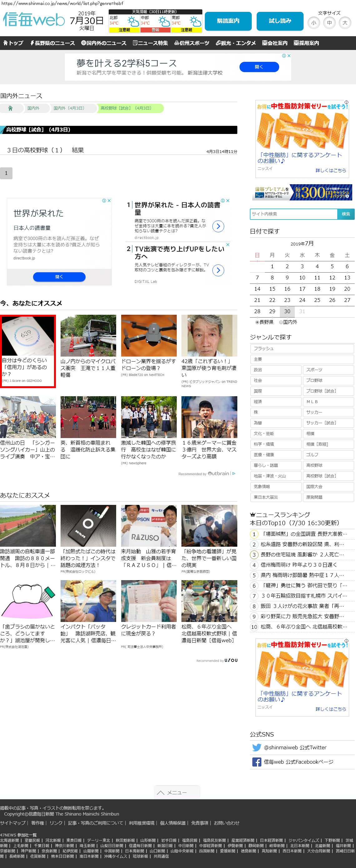The height and width of the screenshot is (868, 356).
Task: Click the arrow icon beside TV出演 ad
Action: [218, 270]
